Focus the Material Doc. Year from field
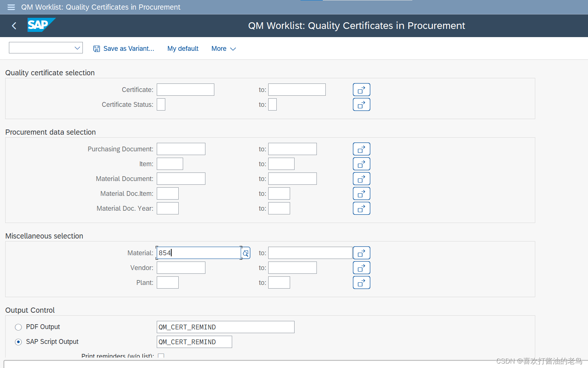Image resolution: width=588 pixels, height=368 pixels. click(168, 208)
